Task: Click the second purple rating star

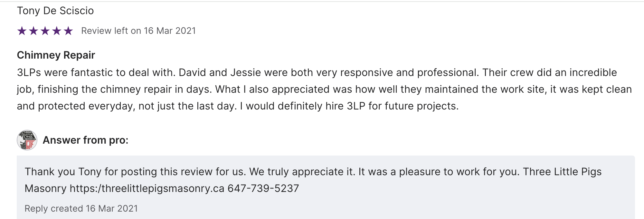Action: point(33,31)
